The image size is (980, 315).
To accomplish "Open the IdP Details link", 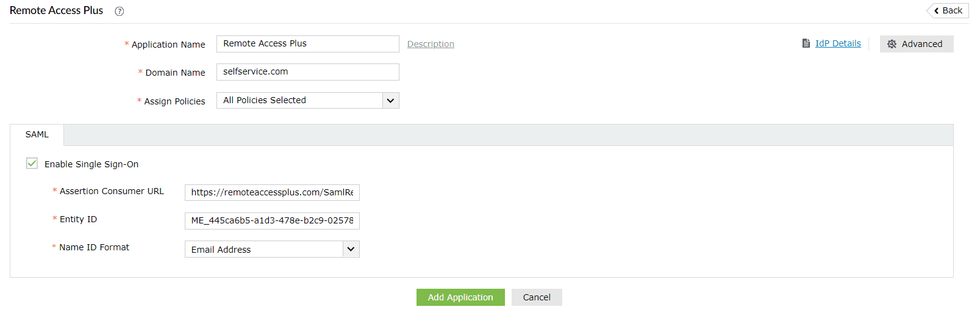I will (x=838, y=43).
